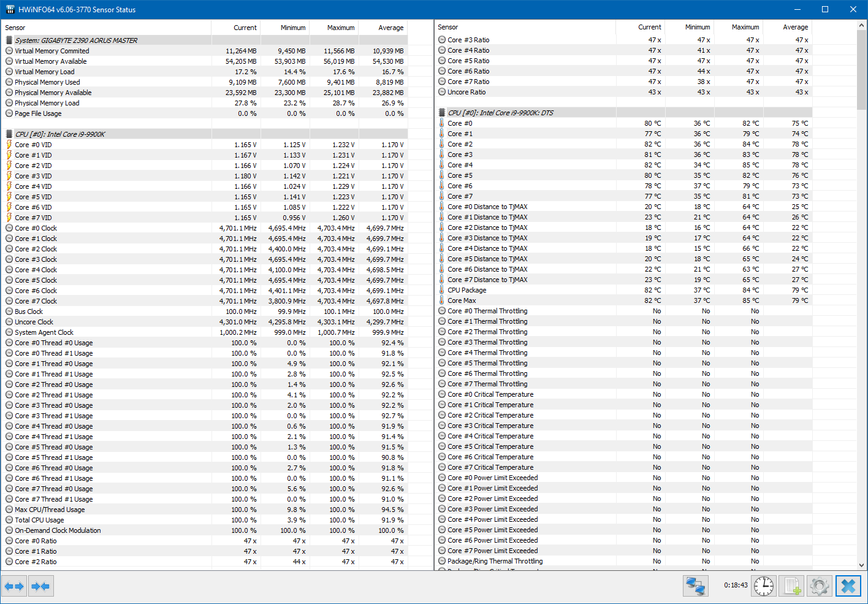
Task: Click the Core #7 VID lightning icon
Action: tap(9, 218)
